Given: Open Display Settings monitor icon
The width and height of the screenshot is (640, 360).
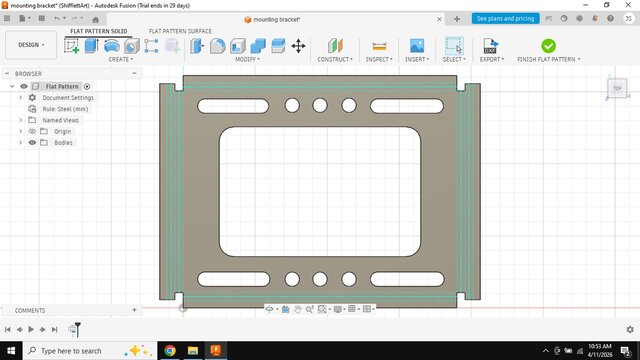Looking at the screenshot, I should (338, 309).
